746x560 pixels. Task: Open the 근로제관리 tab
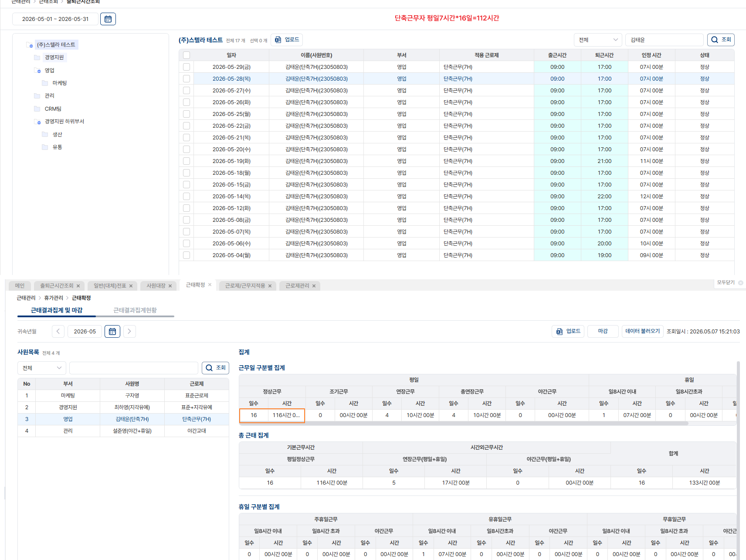(297, 286)
